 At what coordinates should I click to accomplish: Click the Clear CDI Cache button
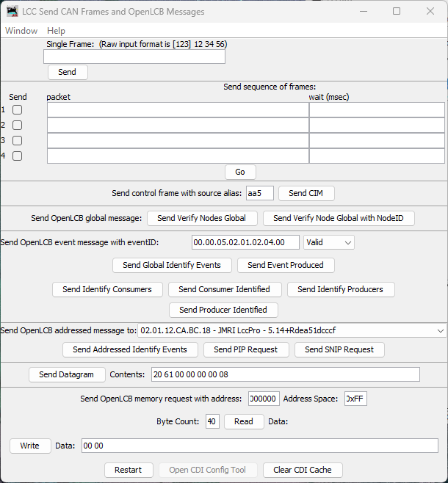click(303, 470)
